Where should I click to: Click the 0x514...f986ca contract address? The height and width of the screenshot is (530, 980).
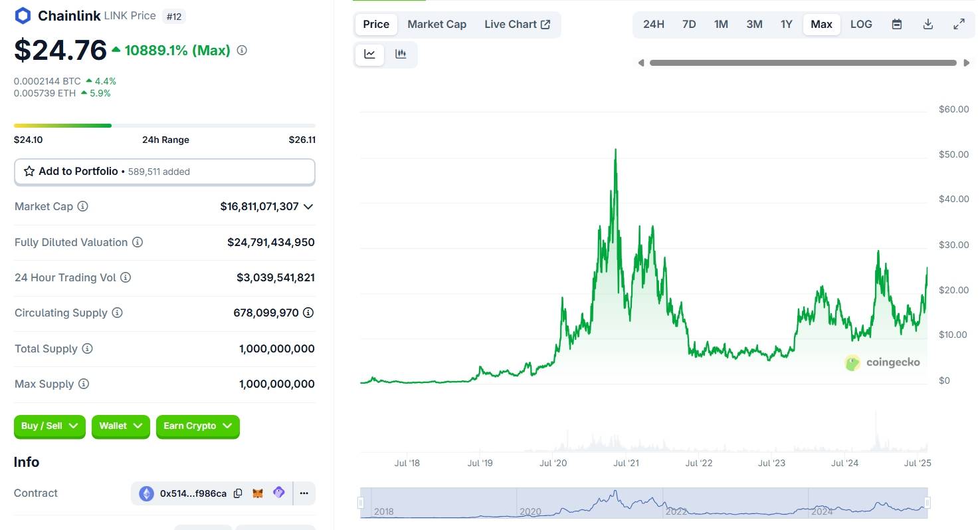pos(193,493)
